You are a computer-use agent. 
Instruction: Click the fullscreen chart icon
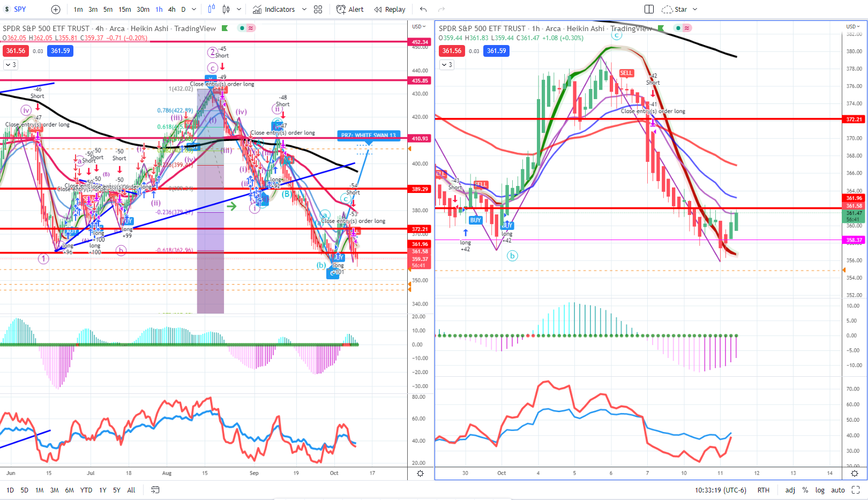point(856,490)
